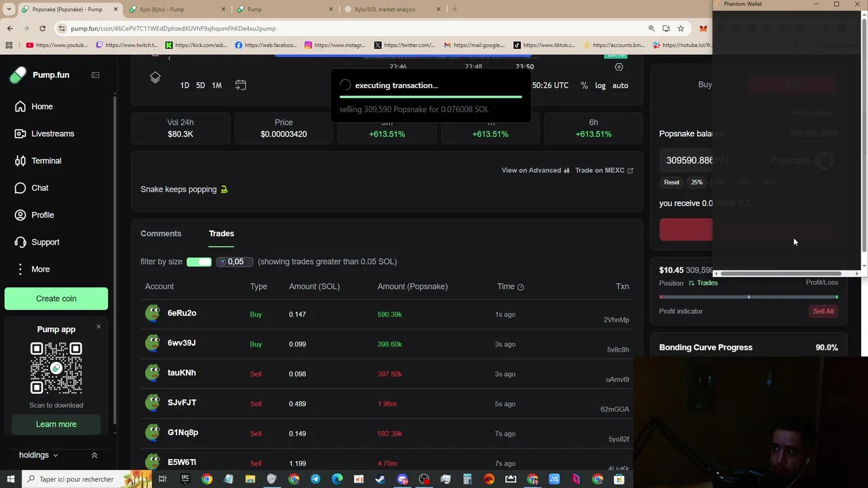This screenshot has width=868, height=488.
Task: Open account 6eRu2o profile
Action: tap(182, 313)
